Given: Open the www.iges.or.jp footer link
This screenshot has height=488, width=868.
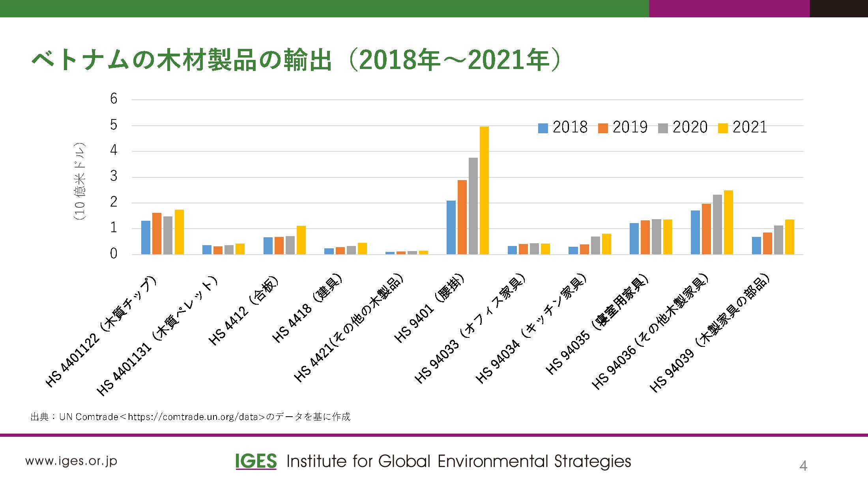Looking at the screenshot, I should tap(71, 461).
